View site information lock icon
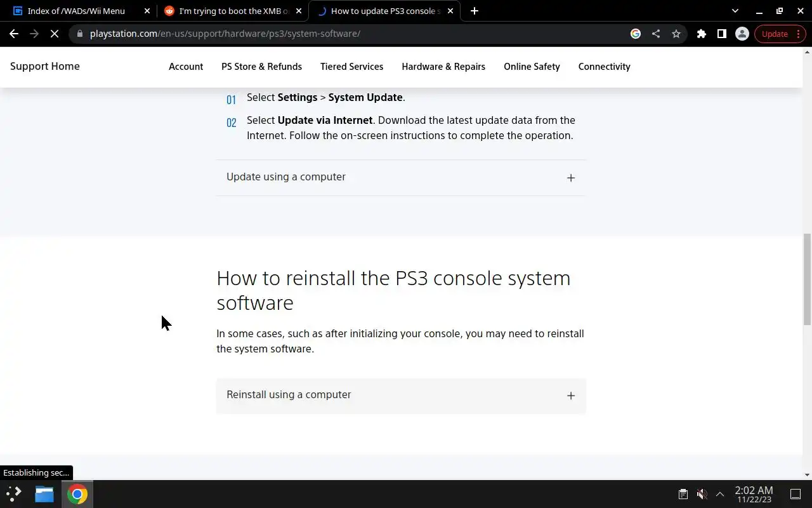Screen dimensions: 812x508 [x=79, y=34]
